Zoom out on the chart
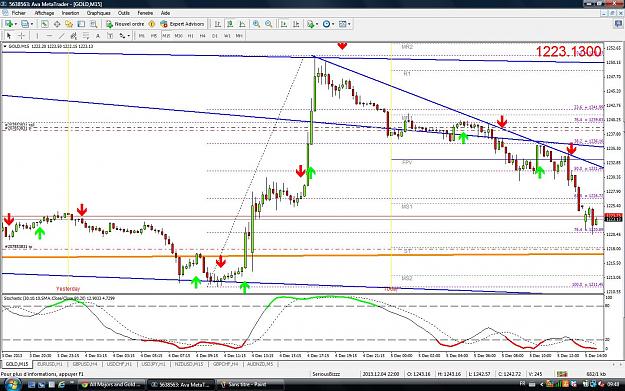Screen dimensions: 625x391 (x=269, y=24)
